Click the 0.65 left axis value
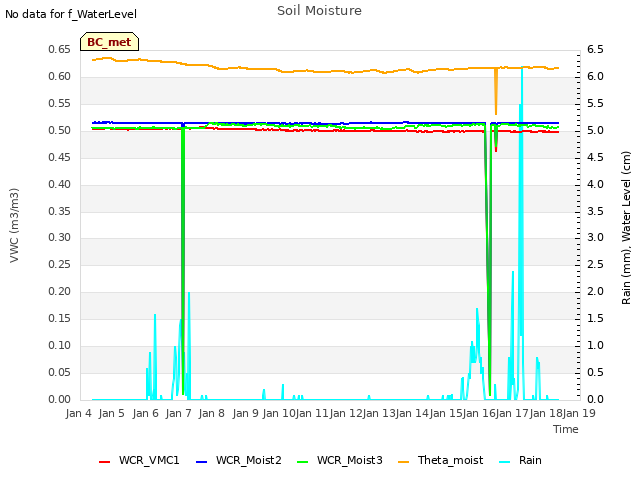Image resolution: width=640 pixels, height=480 pixels. pos(60,49)
